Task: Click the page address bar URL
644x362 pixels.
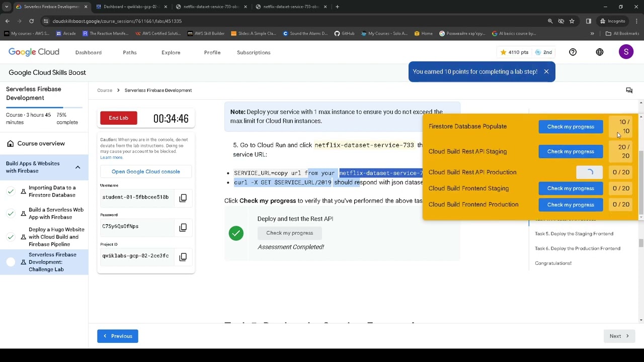Action: pyautogui.click(x=117, y=21)
